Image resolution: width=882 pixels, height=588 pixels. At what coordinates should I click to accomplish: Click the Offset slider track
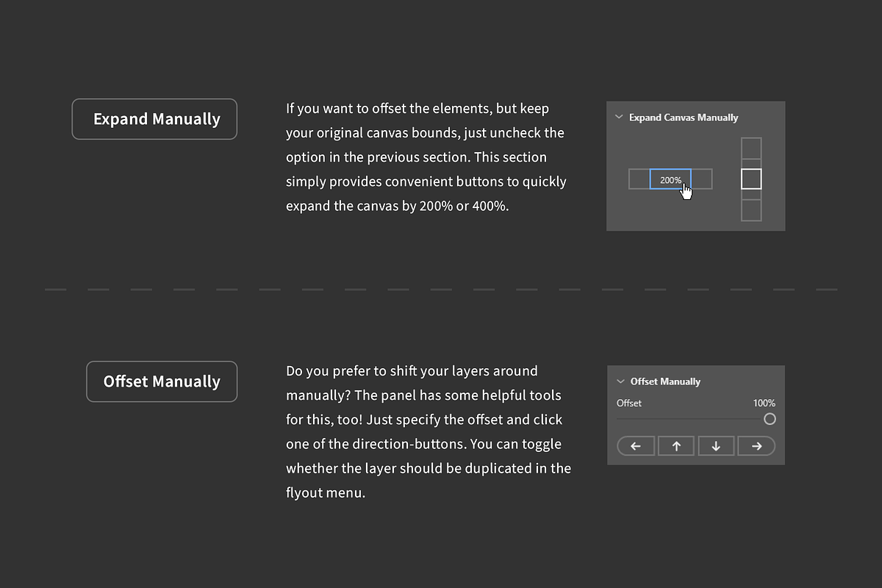(x=690, y=419)
